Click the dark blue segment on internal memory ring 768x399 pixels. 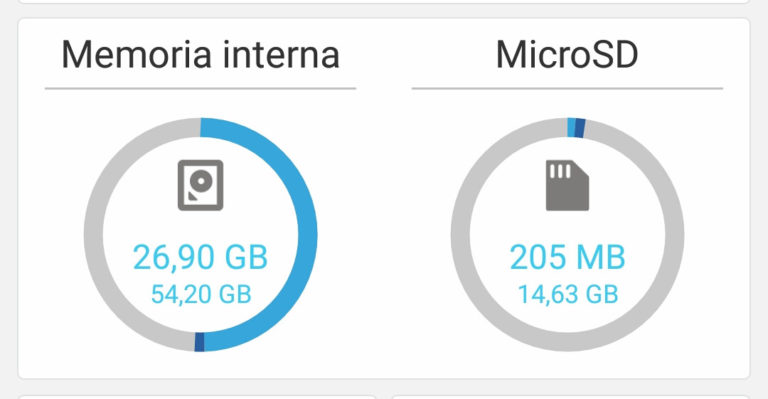pyautogui.click(x=199, y=342)
